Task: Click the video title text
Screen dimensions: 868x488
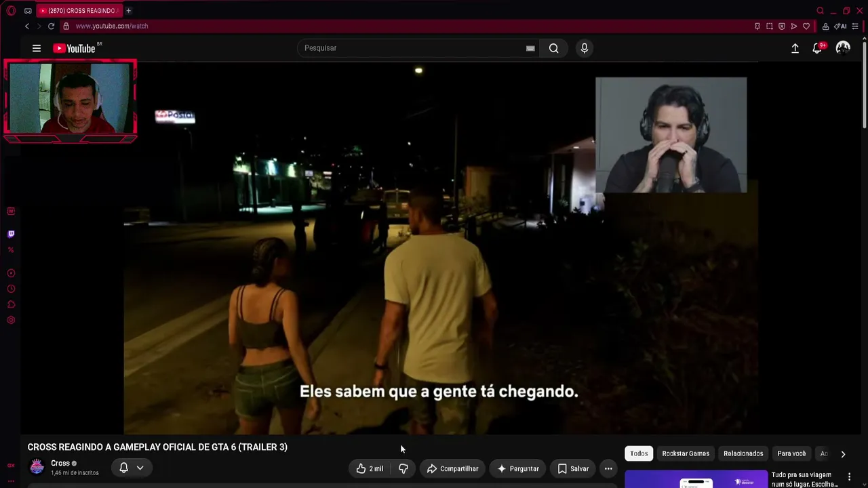Action: pyautogui.click(x=157, y=447)
